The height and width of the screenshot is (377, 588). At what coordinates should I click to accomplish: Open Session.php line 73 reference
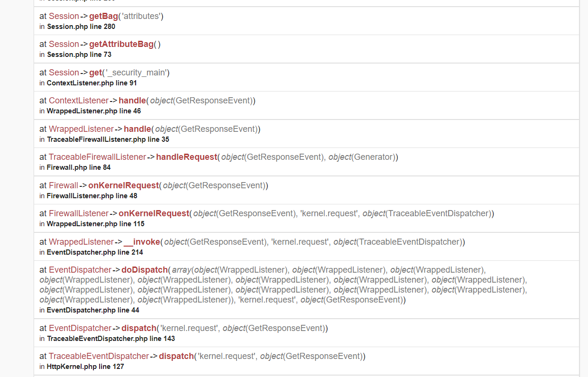(x=79, y=55)
